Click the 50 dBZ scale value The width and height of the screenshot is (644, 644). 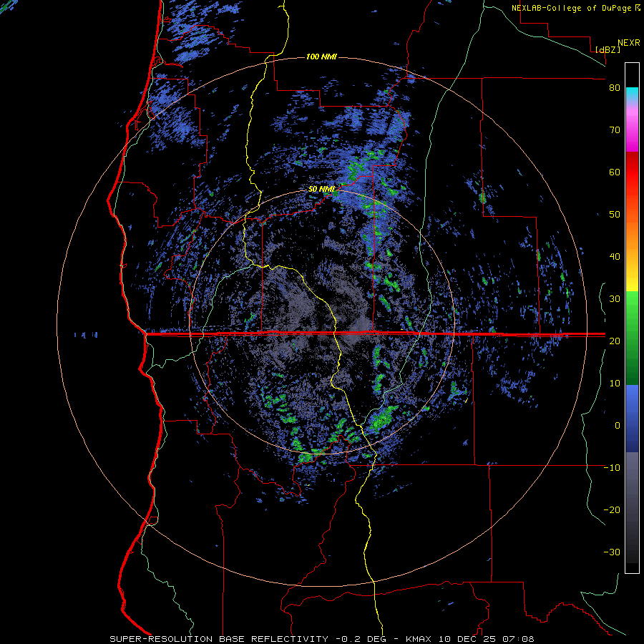coord(615,215)
